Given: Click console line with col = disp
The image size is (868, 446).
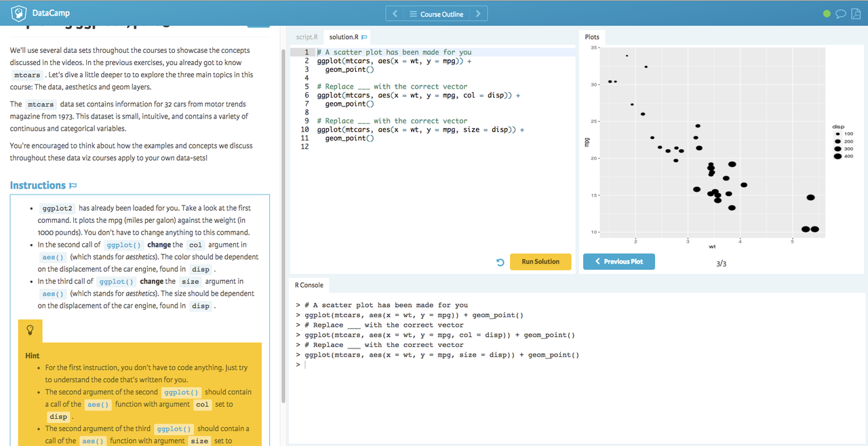Looking at the screenshot, I should [x=435, y=335].
